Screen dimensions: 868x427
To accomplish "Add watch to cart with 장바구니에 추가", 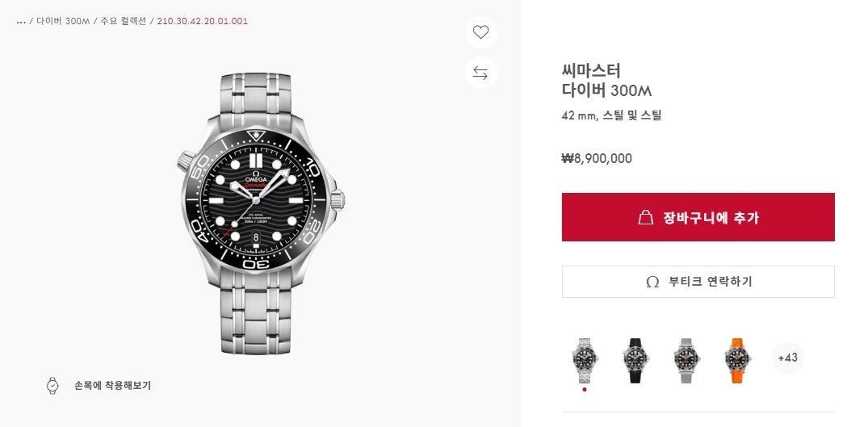I will (x=698, y=217).
